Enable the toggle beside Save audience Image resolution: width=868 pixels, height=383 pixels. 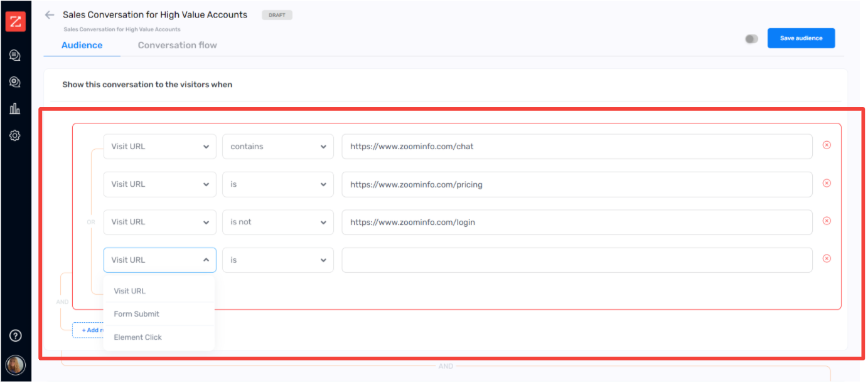coord(751,38)
